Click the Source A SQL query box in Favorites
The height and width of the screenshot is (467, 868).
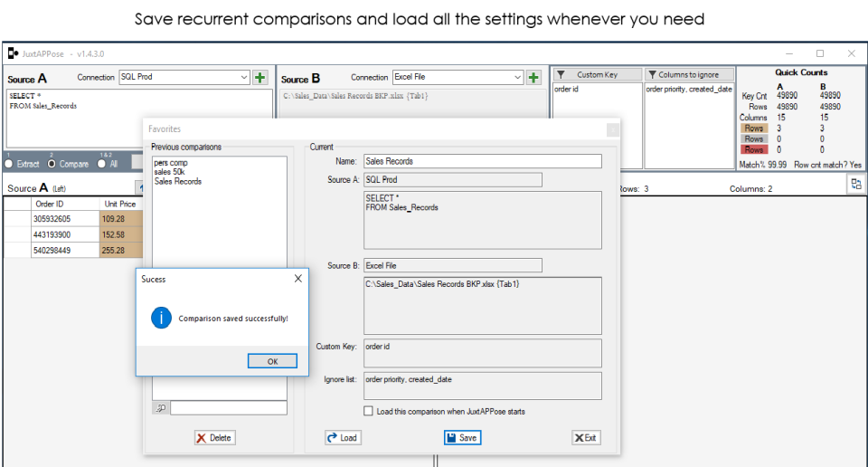(x=483, y=220)
